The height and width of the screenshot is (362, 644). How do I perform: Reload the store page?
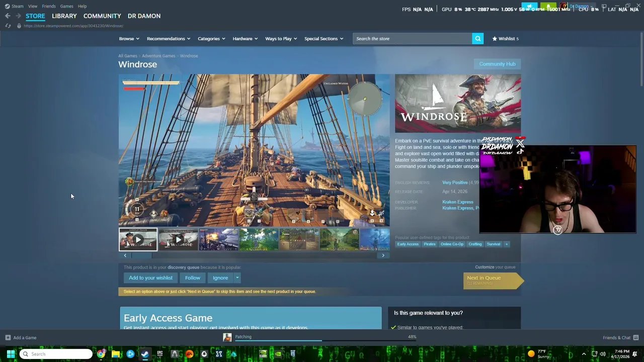pyautogui.click(x=8, y=26)
